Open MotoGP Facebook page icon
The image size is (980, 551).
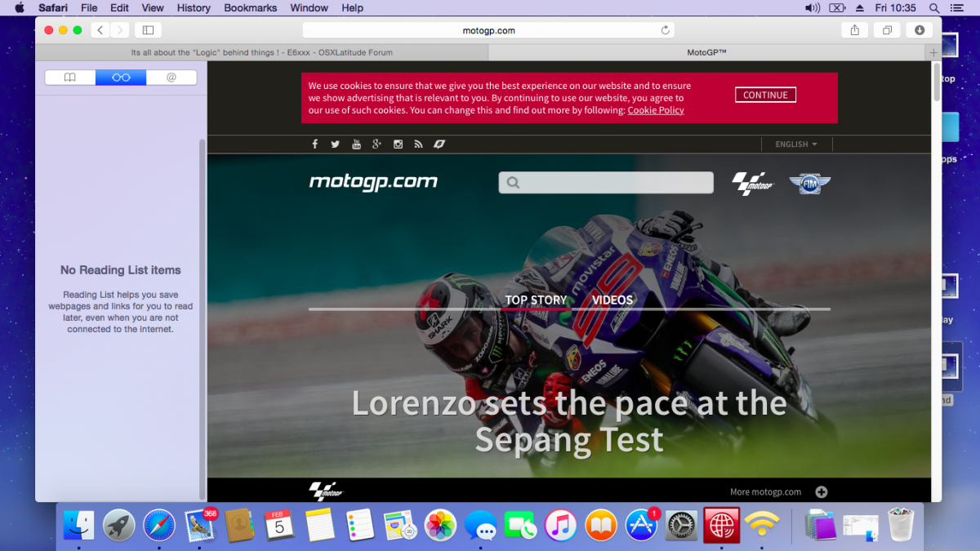[x=315, y=144]
